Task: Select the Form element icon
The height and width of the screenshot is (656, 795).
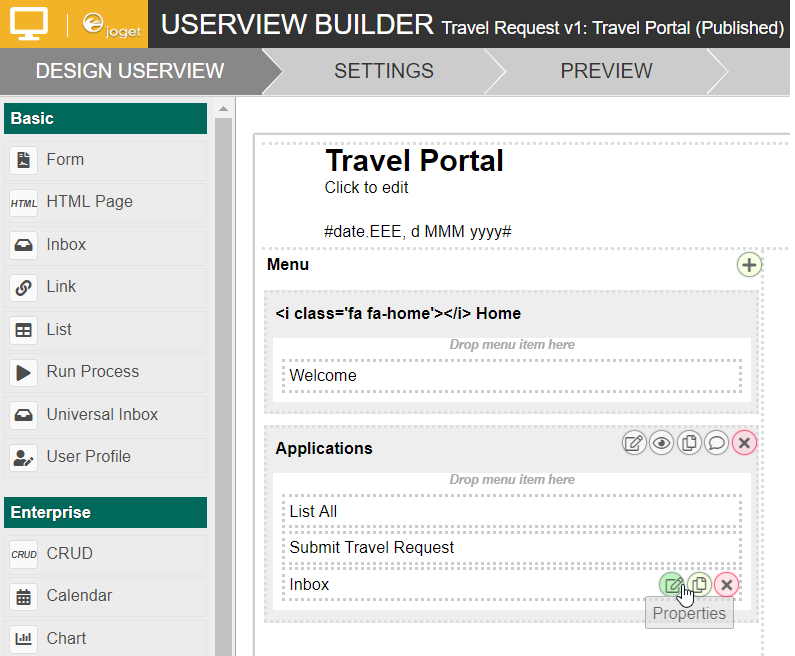Action: (23, 160)
